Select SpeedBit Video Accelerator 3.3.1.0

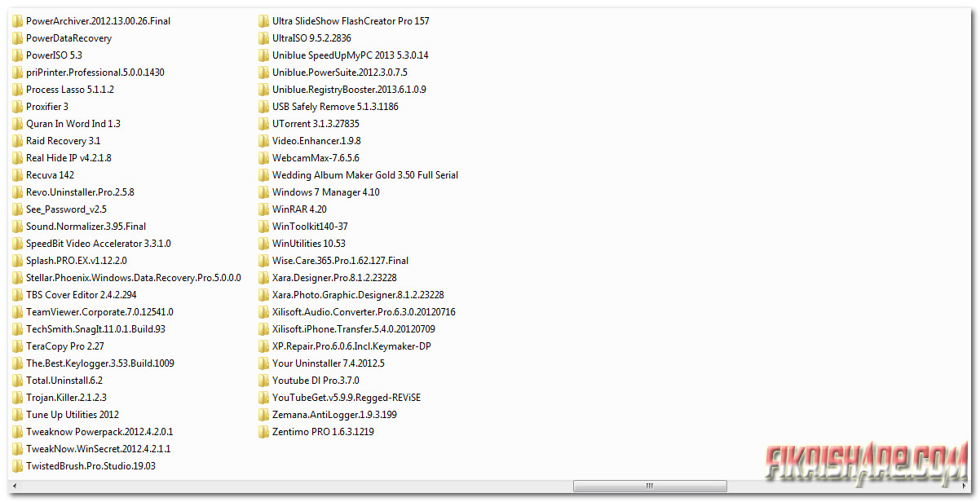click(x=99, y=244)
